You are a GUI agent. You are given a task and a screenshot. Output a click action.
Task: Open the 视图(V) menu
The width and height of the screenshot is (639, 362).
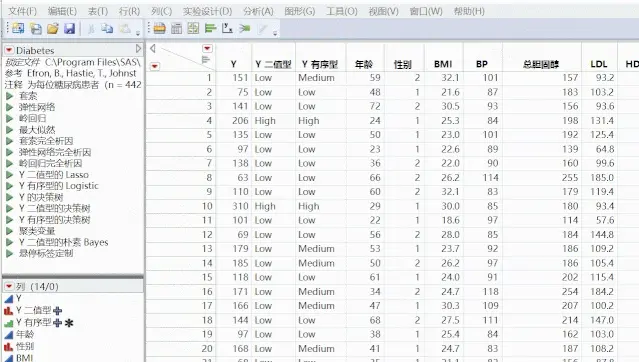point(383,11)
